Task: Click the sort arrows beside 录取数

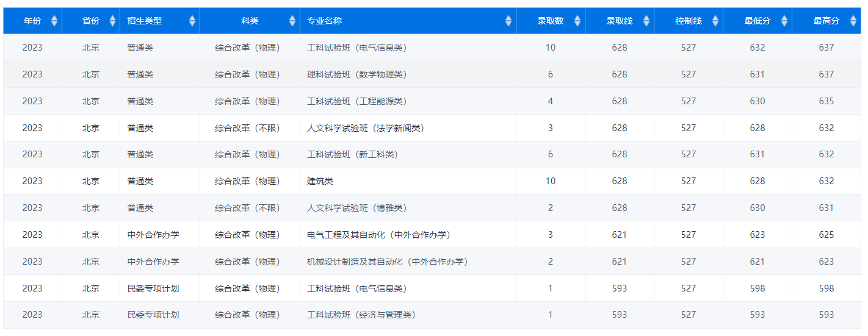Action: (577, 21)
